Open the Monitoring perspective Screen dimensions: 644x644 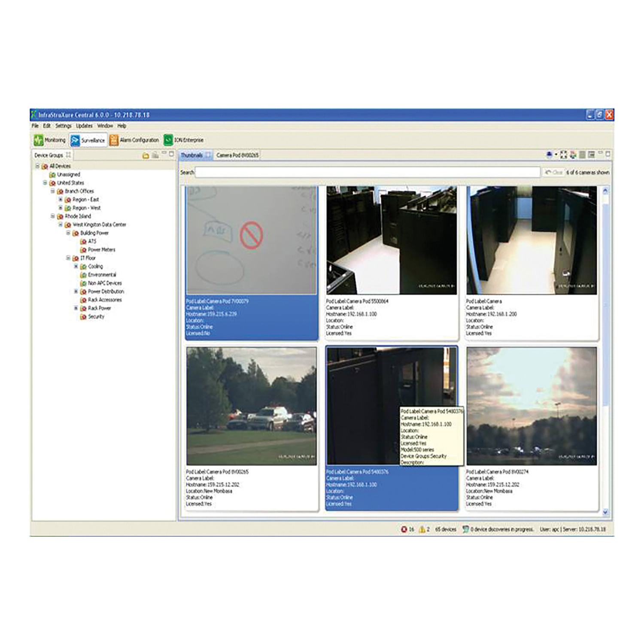pyautogui.click(x=50, y=140)
